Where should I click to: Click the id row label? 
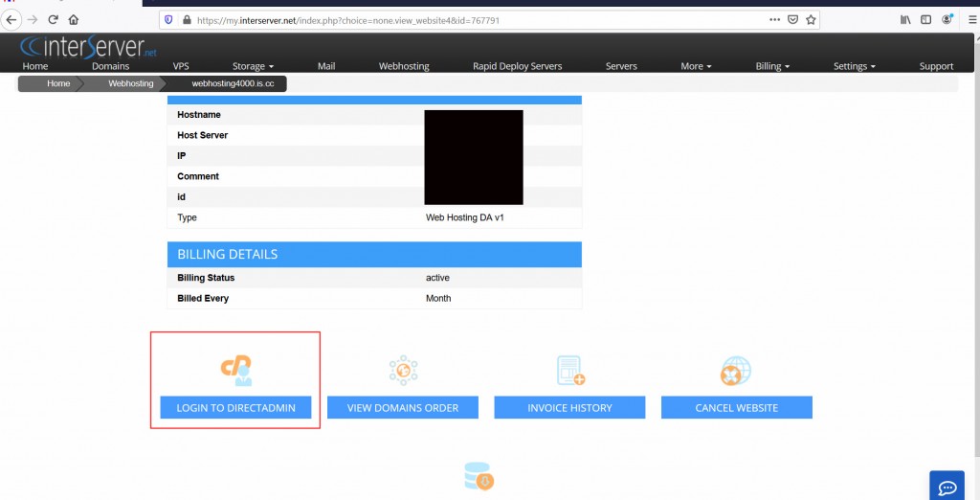click(181, 197)
